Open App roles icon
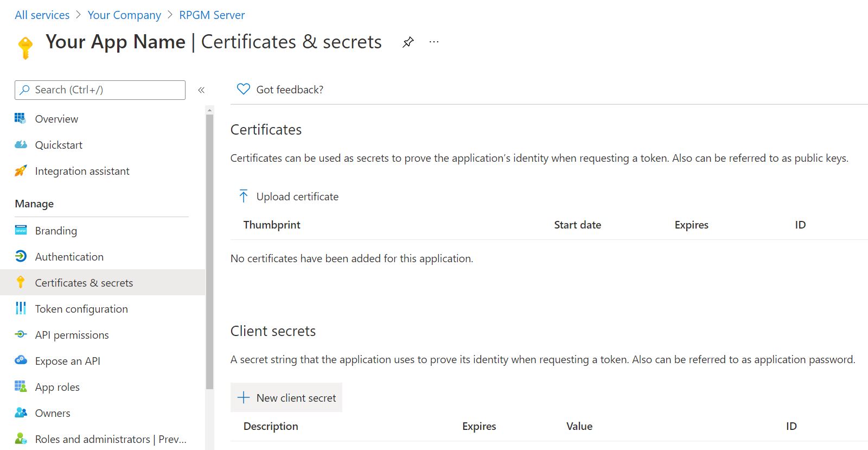This screenshot has height=450, width=868. click(21, 386)
